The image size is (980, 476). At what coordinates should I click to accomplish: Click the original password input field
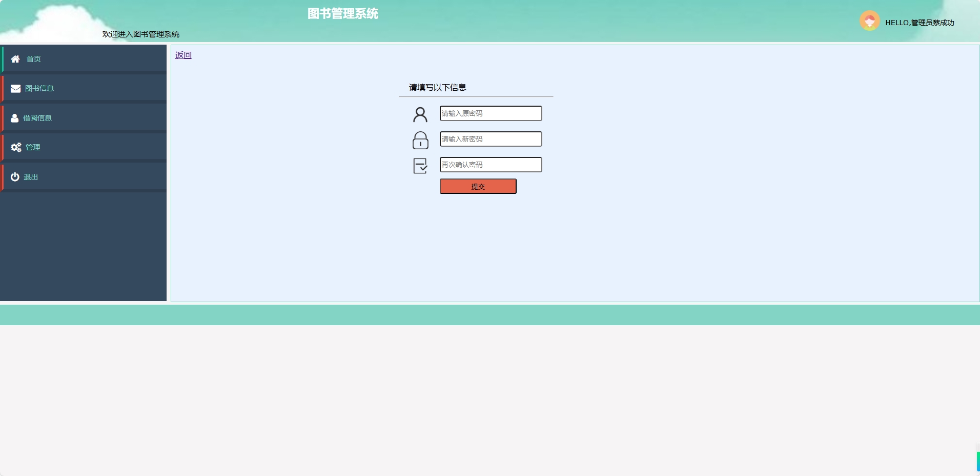490,113
